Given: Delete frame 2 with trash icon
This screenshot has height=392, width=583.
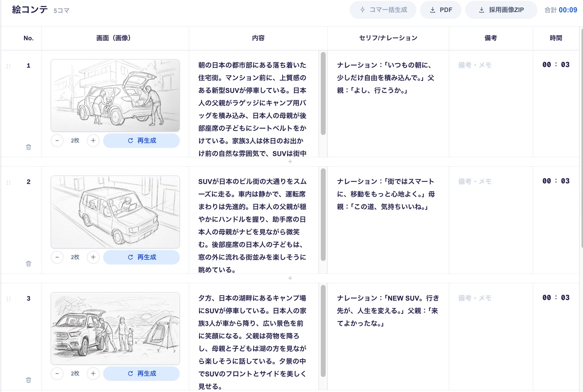Looking at the screenshot, I should pyautogui.click(x=29, y=264).
